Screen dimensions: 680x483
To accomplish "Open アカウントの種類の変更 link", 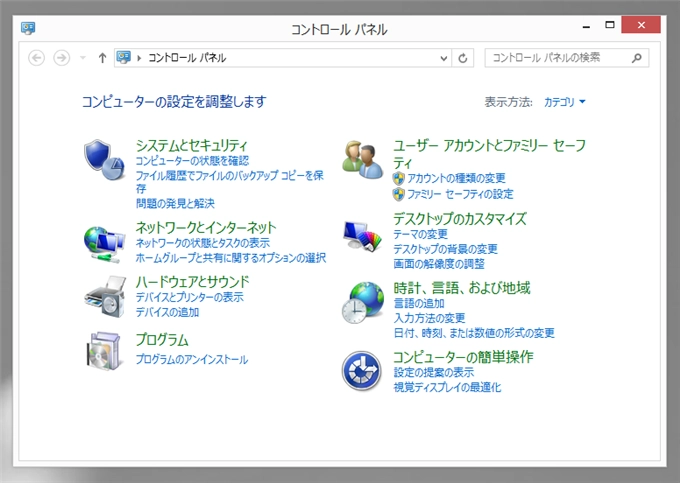I will [x=456, y=178].
